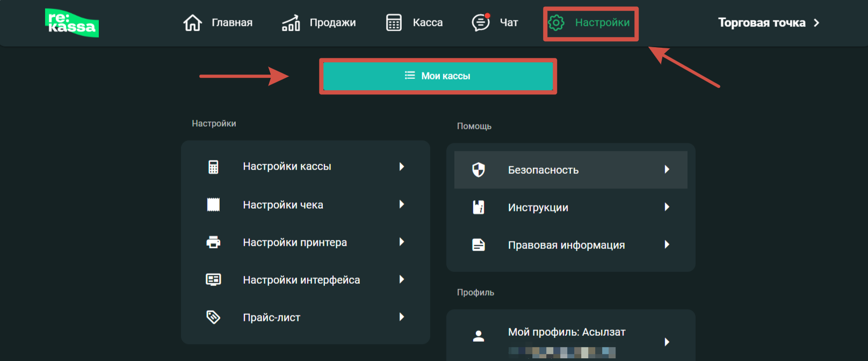
Task: Open the Торговая точка selector
Action: (x=768, y=23)
